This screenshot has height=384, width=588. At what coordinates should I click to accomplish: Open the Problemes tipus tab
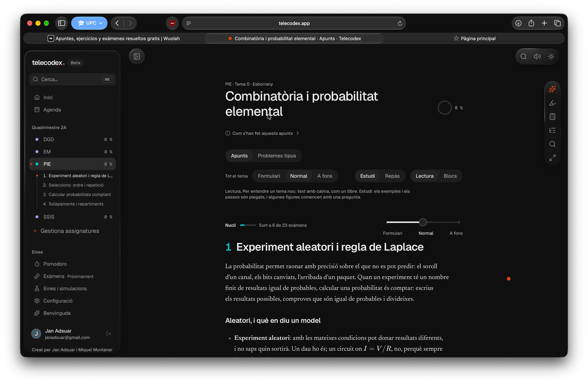pyautogui.click(x=277, y=156)
